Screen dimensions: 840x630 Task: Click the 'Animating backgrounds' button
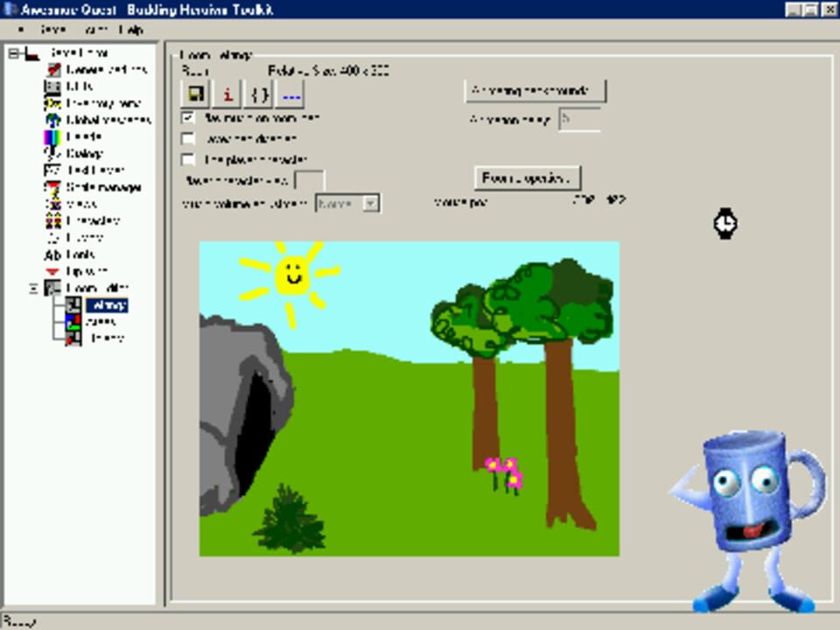point(535,88)
